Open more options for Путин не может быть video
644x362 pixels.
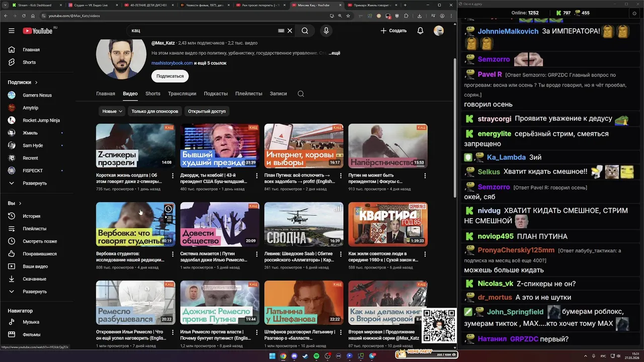(425, 176)
